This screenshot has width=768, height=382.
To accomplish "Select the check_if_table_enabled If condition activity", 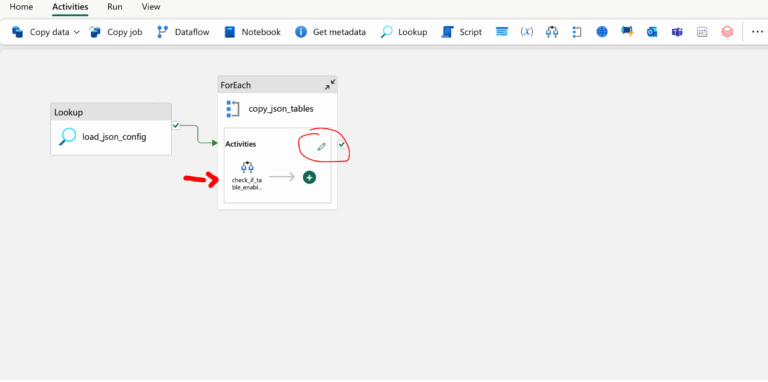I will 247,176.
